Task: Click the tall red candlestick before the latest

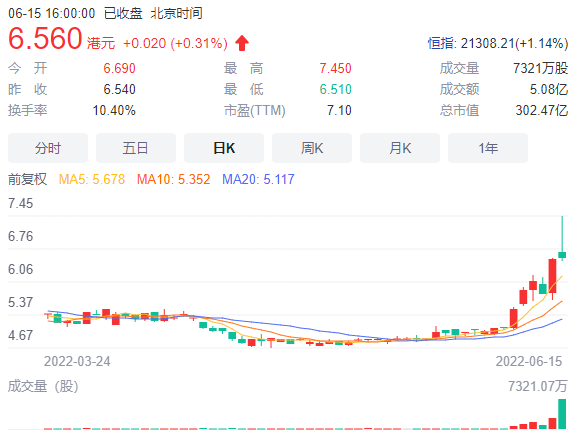Action: (552, 276)
